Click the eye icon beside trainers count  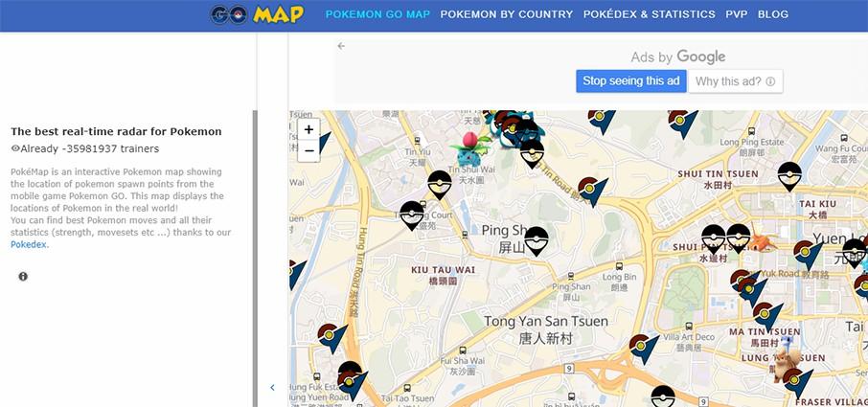(15, 148)
